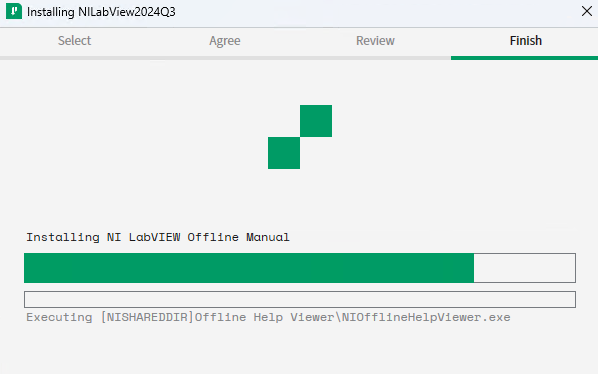Click the overall green installation progress bar

point(300,268)
